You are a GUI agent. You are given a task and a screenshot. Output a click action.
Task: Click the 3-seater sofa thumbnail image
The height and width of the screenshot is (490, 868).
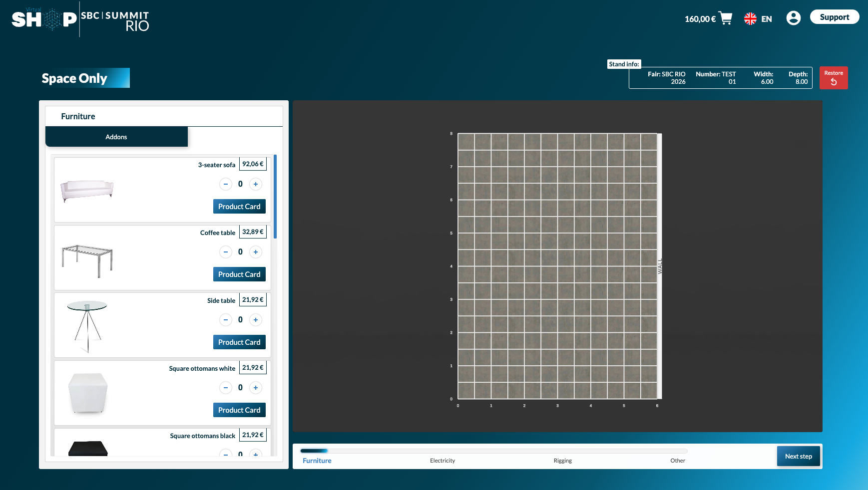(x=87, y=191)
